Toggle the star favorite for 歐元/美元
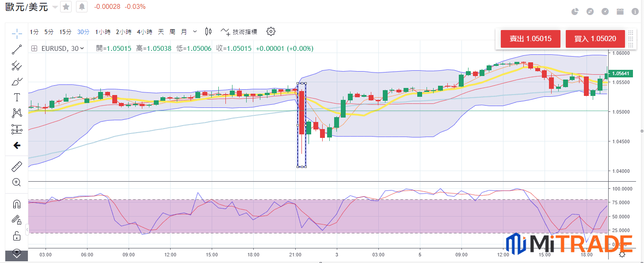Viewport: 644px width, 263px height. [x=66, y=7]
